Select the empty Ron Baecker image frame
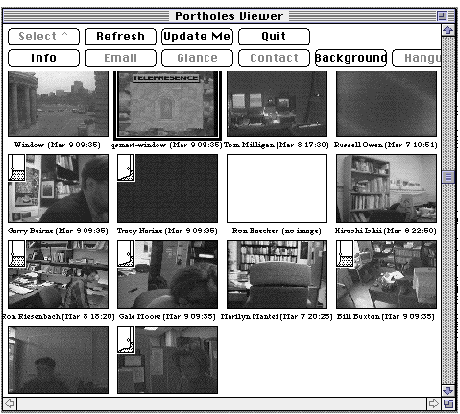 (x=277, y=188)
